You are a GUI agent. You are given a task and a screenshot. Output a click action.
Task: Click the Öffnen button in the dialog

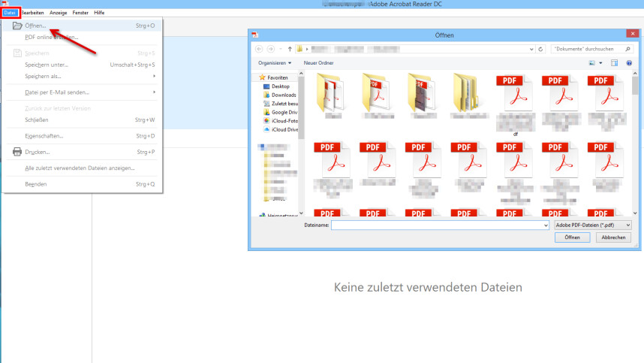572,237
